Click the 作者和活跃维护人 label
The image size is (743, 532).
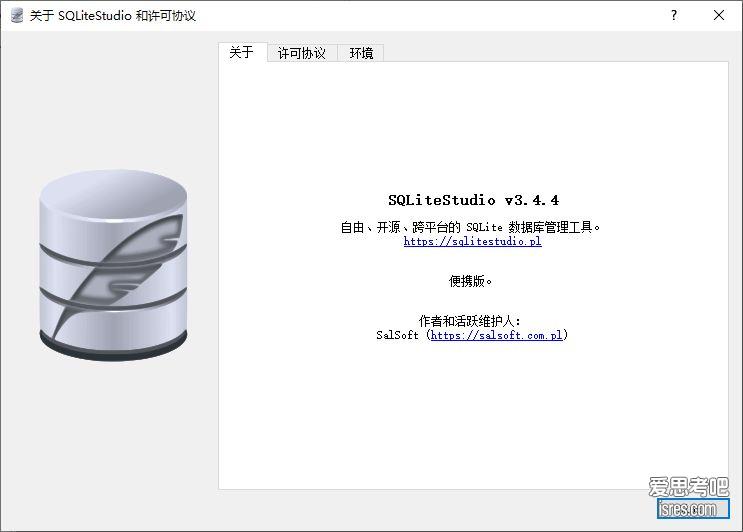(470, 321)
